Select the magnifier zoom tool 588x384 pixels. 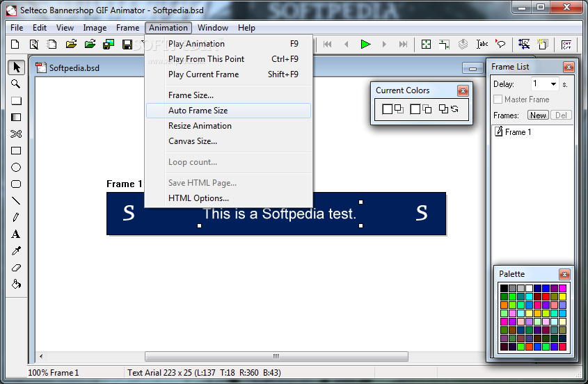(x=16, y=84)
